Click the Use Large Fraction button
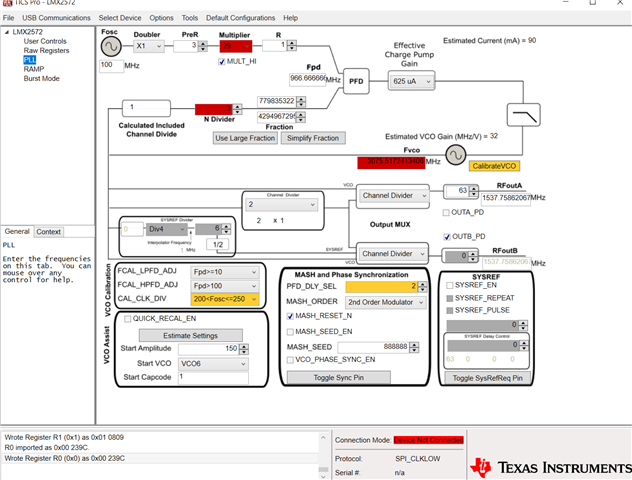Screen dimensions: 632x480 pos(245,138)
